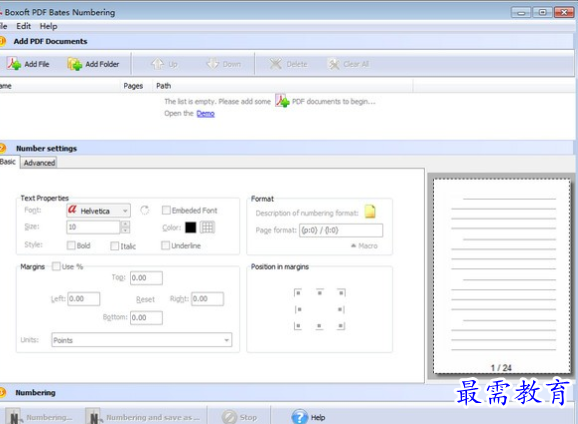578x424 pixels.
Task: Click the Stop button
Action: (x=240, y=417)
